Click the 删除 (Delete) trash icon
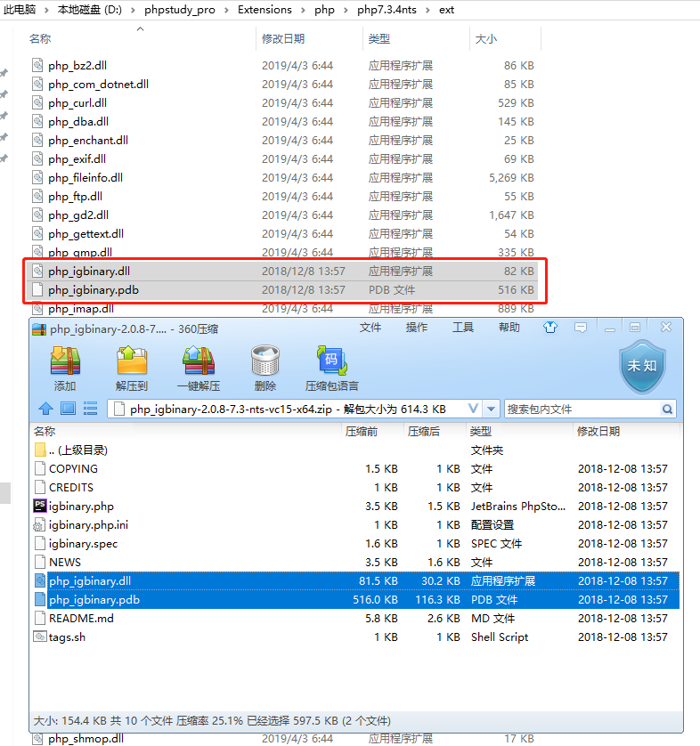700x746 pixels. pyautogui.click(x=265, y=361)
